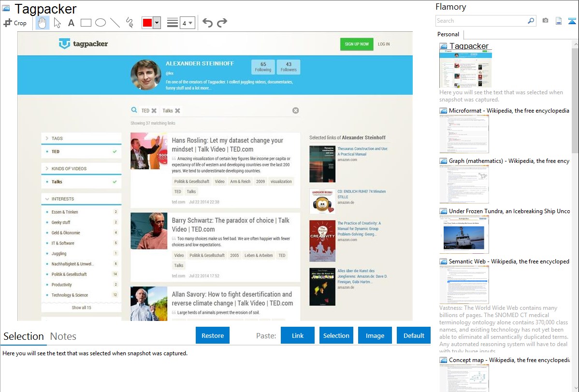
Task: Click Show all 15 interests
Action: (81, 307)
